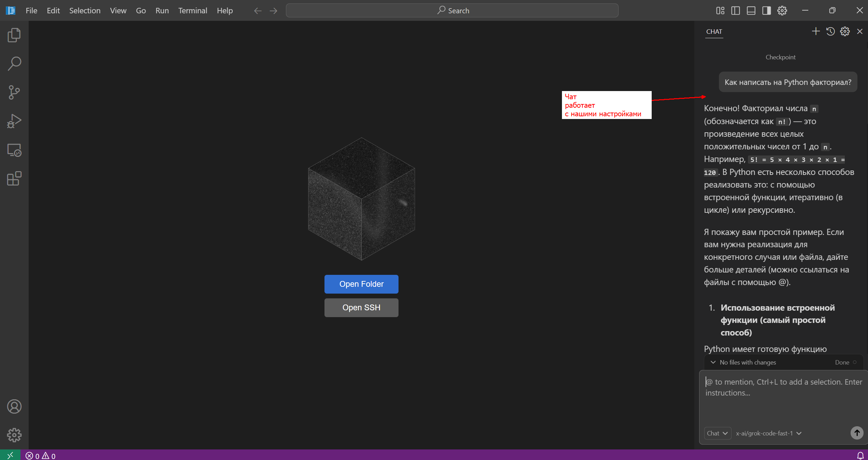Toggle the primary sidebar layout button
The image size is (868, 460).
pyautogui.click(x=735, y=11)
